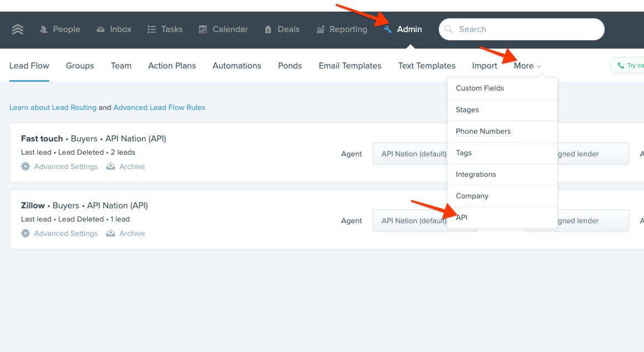This screenshot has height=352, width=644.
Task: Open the Tasks list
Action: 165,29
